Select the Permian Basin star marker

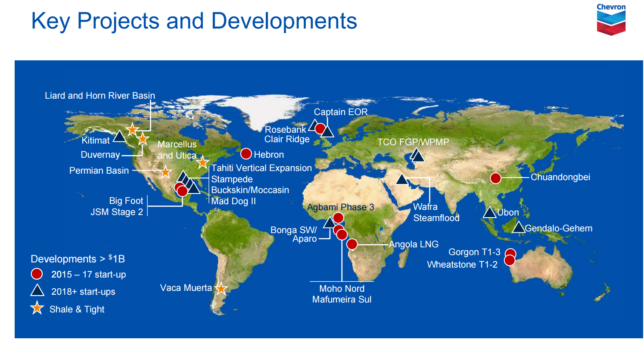(165, 172)
